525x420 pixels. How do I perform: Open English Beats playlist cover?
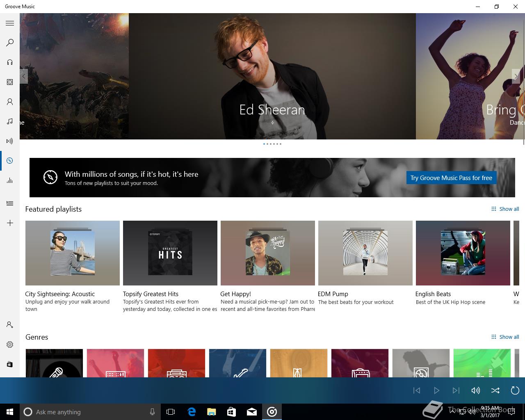point(463,253)
